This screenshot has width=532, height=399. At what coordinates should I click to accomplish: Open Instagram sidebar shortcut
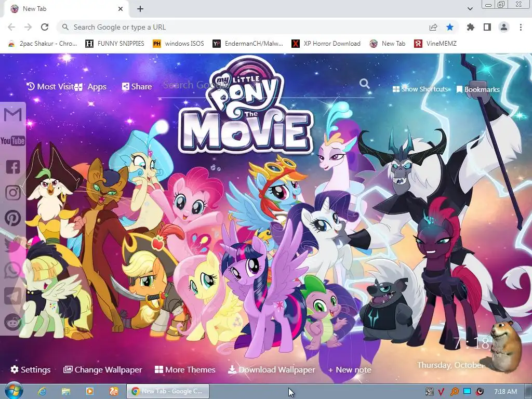[13, 192]
